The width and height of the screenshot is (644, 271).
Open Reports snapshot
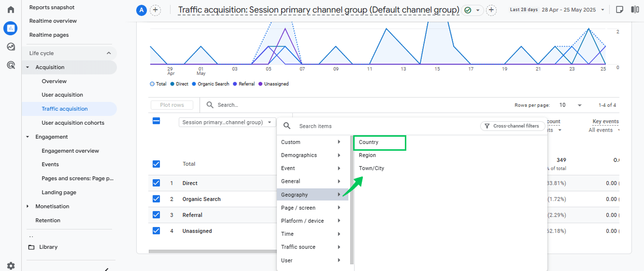pos(52,7)
